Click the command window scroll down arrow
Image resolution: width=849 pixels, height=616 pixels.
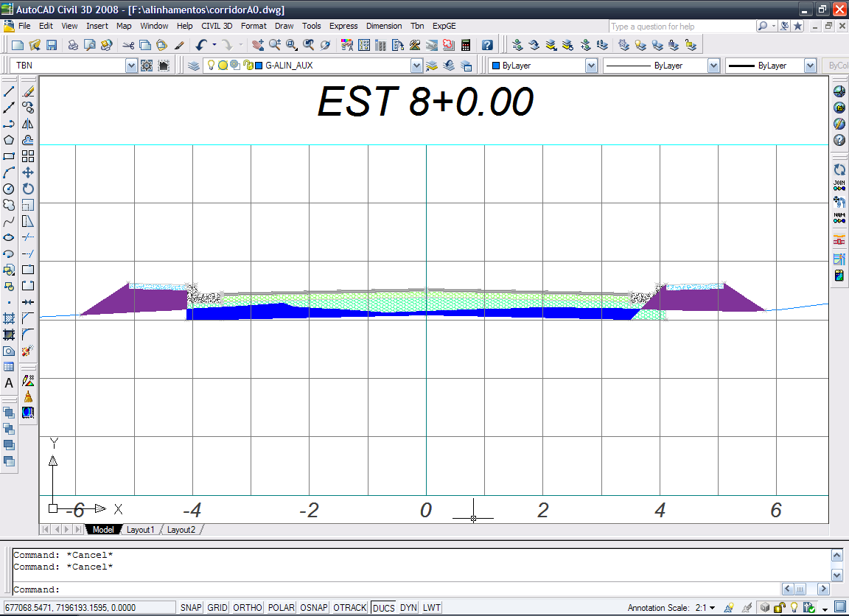pos(836,575)
